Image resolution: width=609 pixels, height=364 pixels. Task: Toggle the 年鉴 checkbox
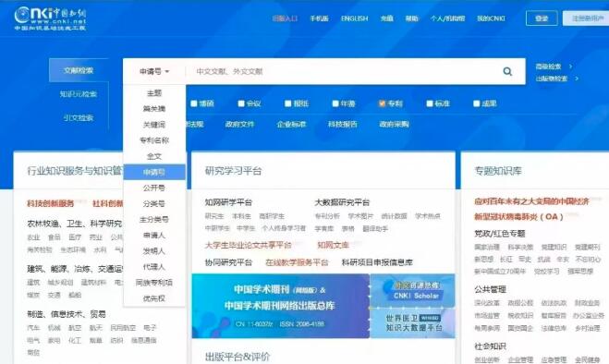pos(335,103)
